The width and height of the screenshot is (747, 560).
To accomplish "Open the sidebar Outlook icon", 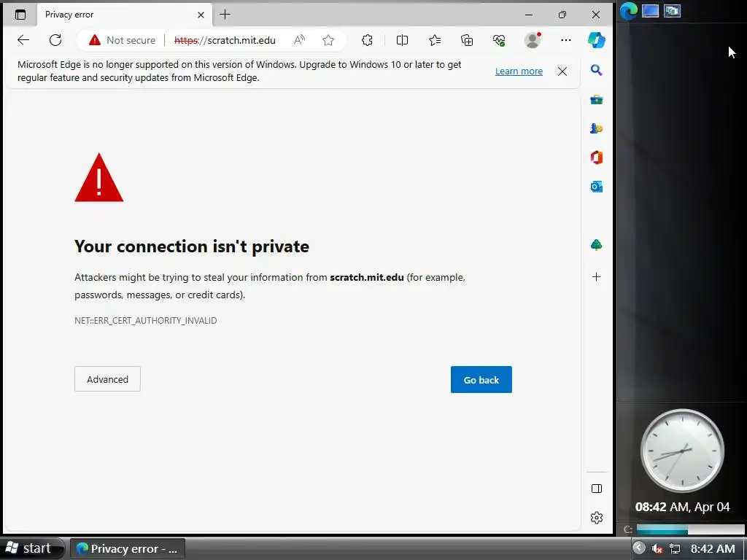I will point(597,187).
